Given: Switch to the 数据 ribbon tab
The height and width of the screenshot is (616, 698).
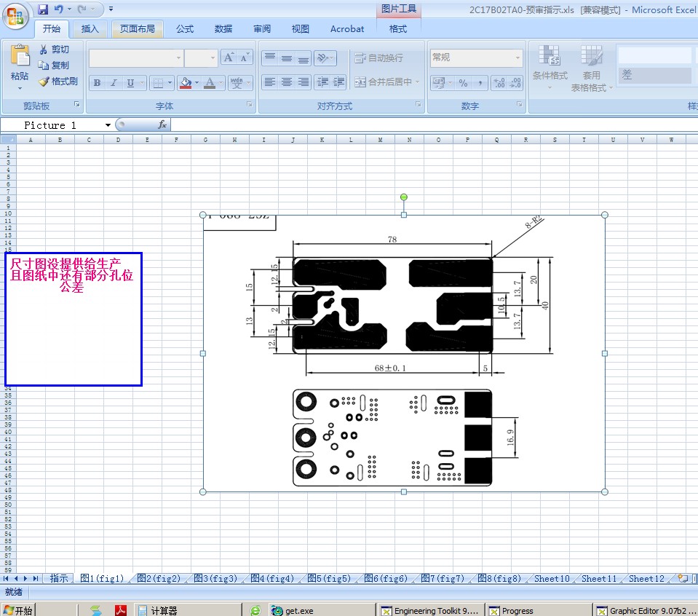Looking at the screenshot, I should 223,29.
